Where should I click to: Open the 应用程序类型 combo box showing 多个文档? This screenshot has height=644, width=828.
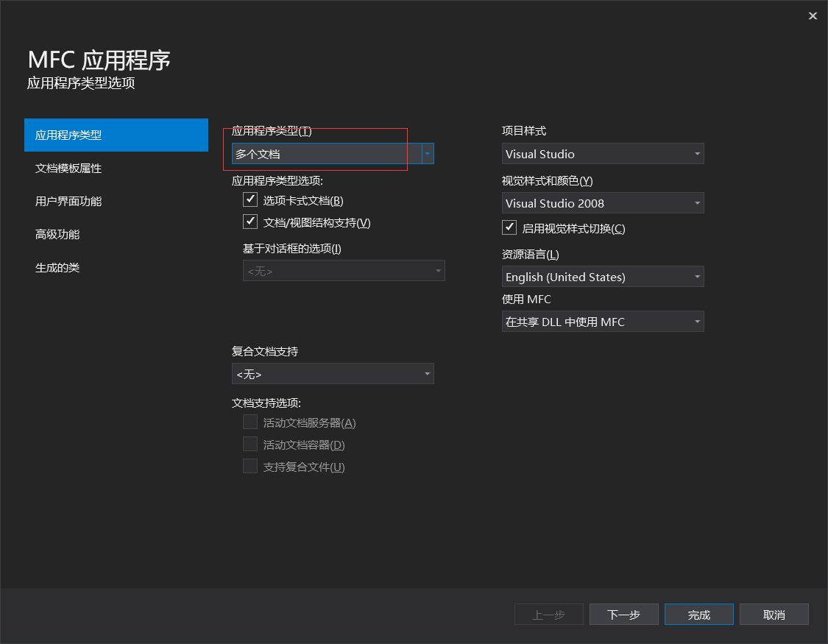pos(333,154)
